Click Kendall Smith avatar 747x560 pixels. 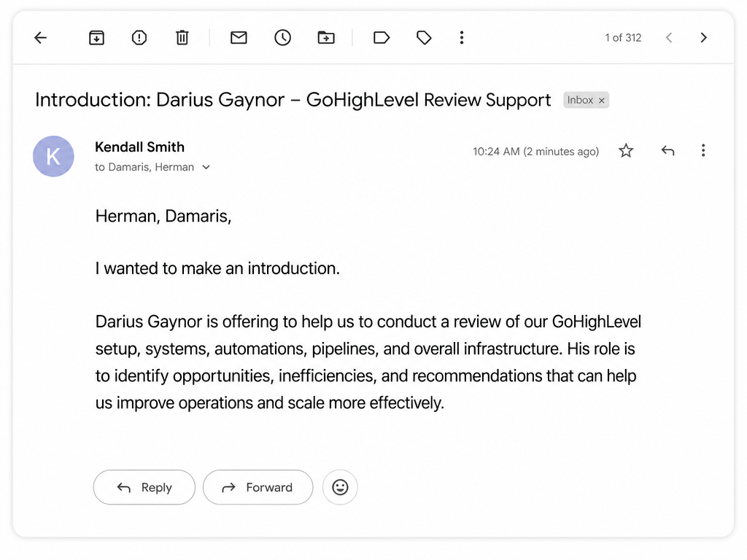[x=53, y=156]
